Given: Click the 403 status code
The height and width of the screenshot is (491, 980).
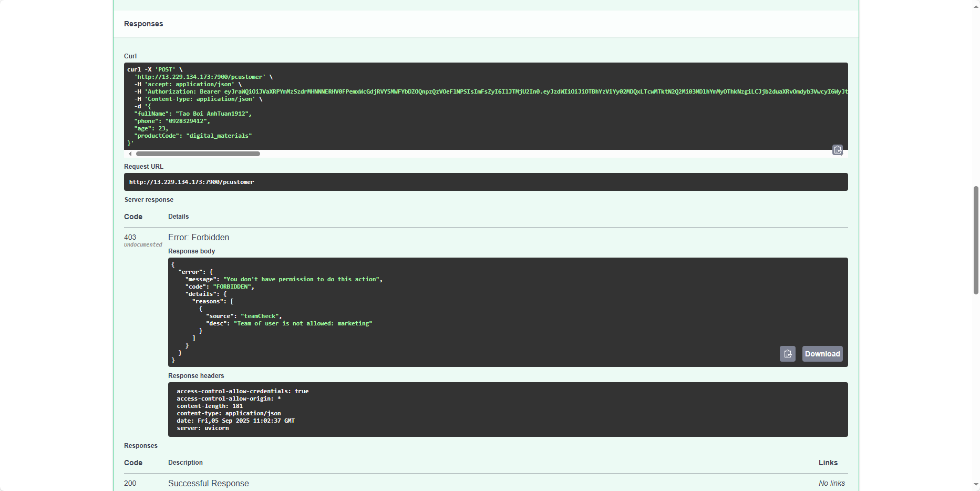Looking at the screenshot, I should pyautogui.click(x=130, y=237).
